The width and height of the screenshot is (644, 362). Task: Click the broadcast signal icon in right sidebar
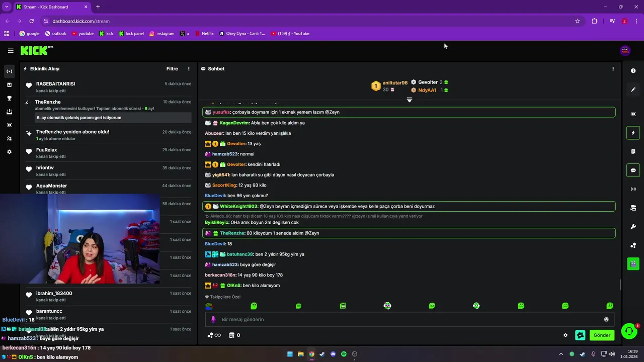[633, 189]
